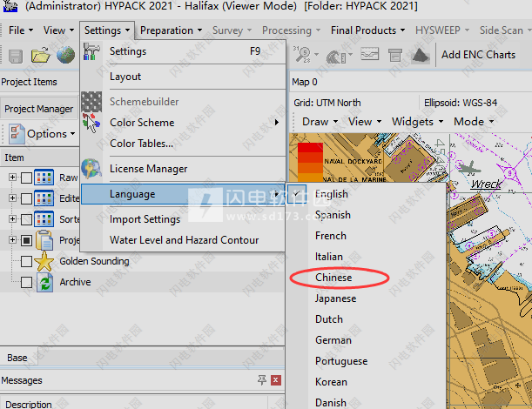Choose Import Settings menu entry

coord(183,219)
